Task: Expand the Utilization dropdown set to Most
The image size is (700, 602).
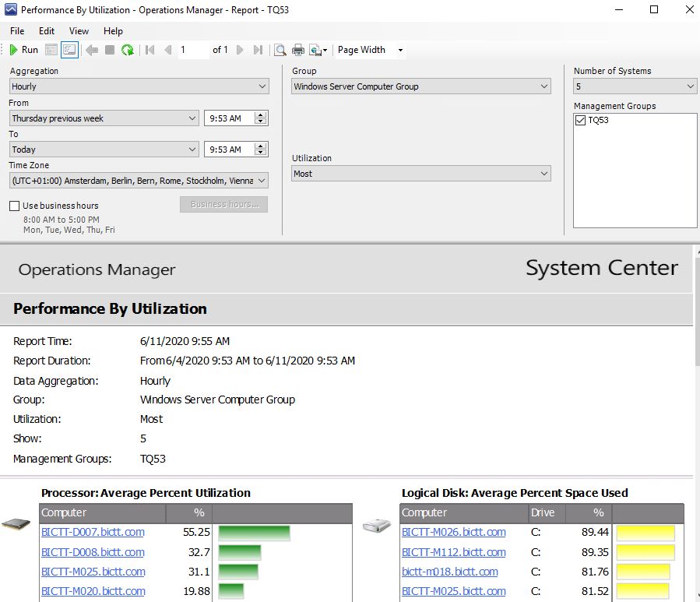Action: (x=421, y=173)
